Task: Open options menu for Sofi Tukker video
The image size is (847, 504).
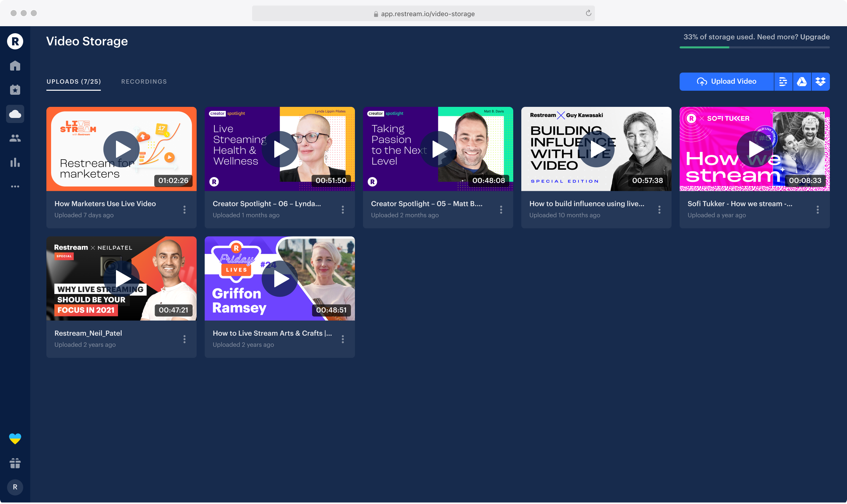Action: click(x=818, y=210)
